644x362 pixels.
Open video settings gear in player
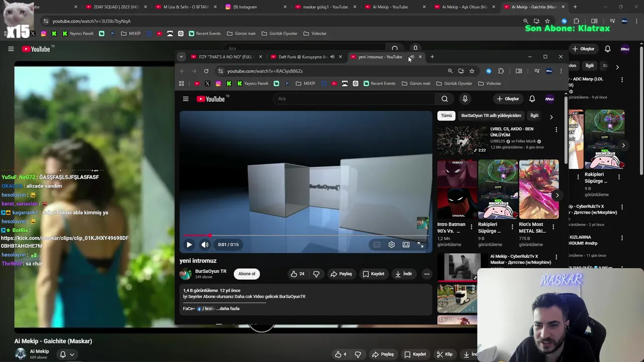[x=391, y=245]
